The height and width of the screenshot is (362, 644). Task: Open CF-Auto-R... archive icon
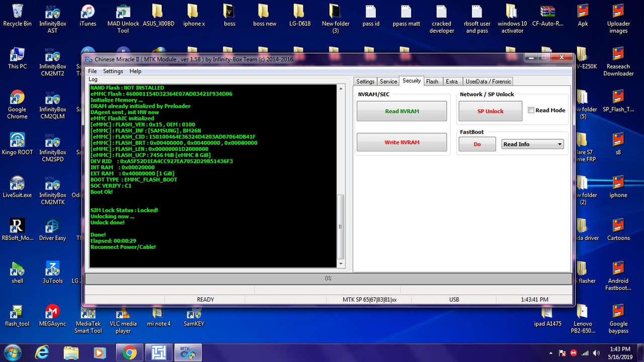547,16
